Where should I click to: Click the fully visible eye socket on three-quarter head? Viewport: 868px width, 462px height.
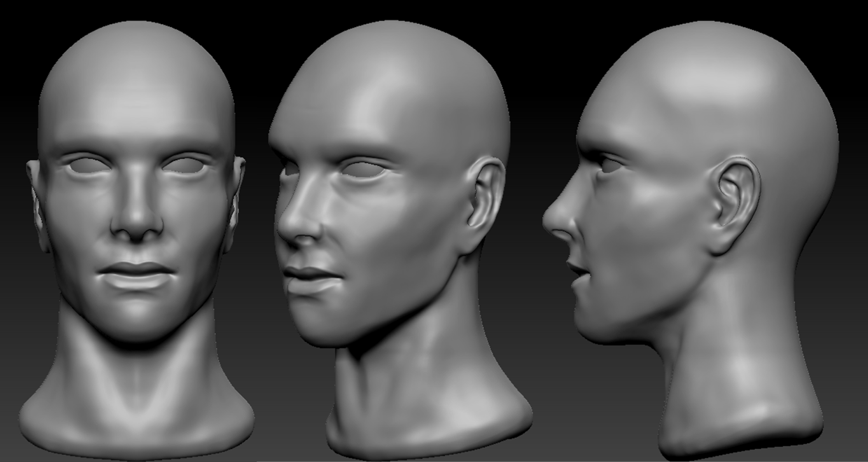[363, 170]
